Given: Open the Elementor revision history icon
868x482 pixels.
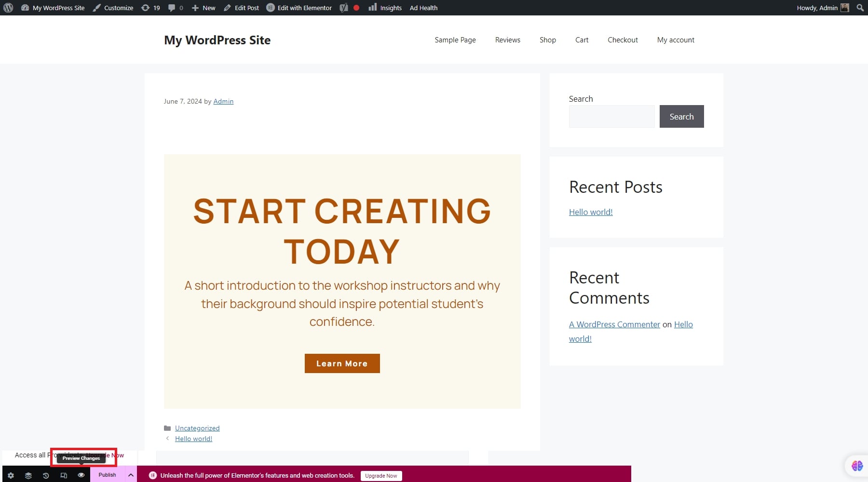Looking at the screenshot, I should coord(46,475).
